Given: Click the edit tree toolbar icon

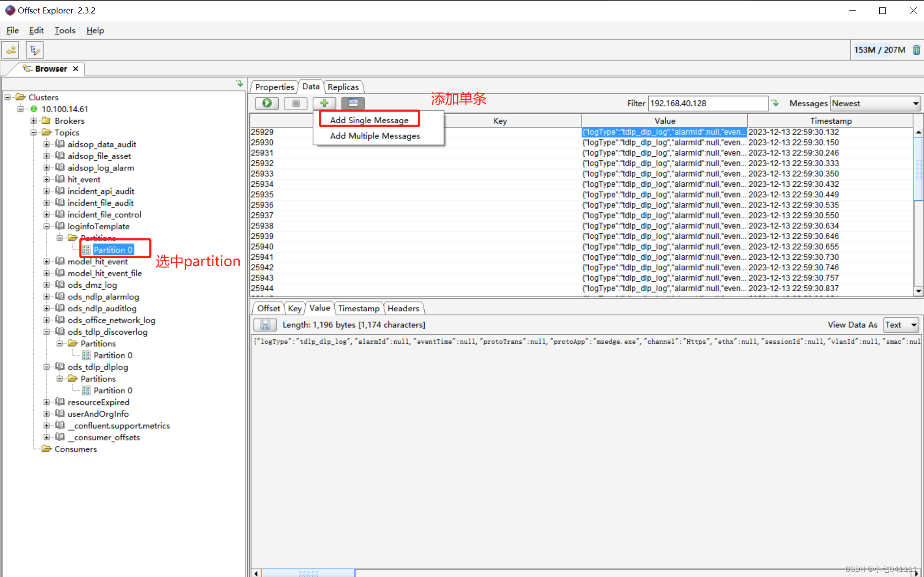Looking at the screenshot, I should [35, 50].
